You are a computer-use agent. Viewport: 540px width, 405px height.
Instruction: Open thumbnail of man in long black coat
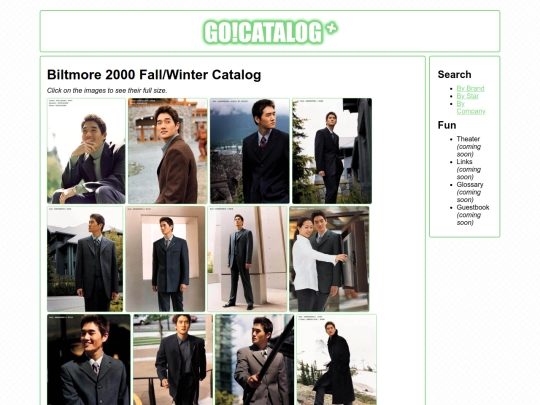click(x=336, y=360)
